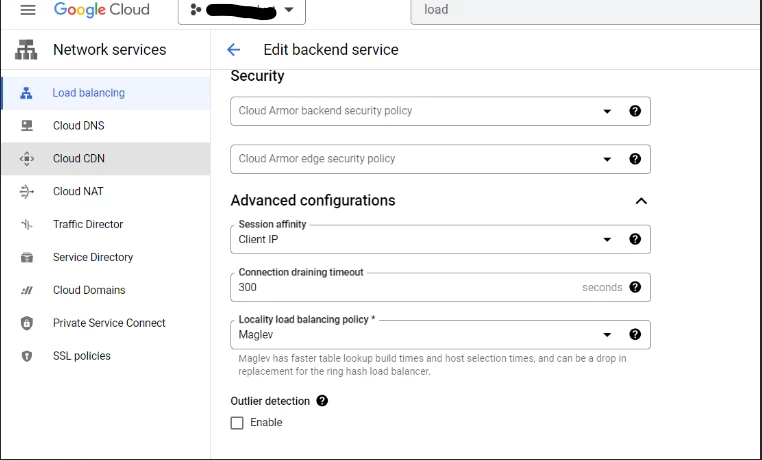Click the Network services hierarchy icon
Image resolution: width=762 pixels, height=460 pixels.
point(26,50)
